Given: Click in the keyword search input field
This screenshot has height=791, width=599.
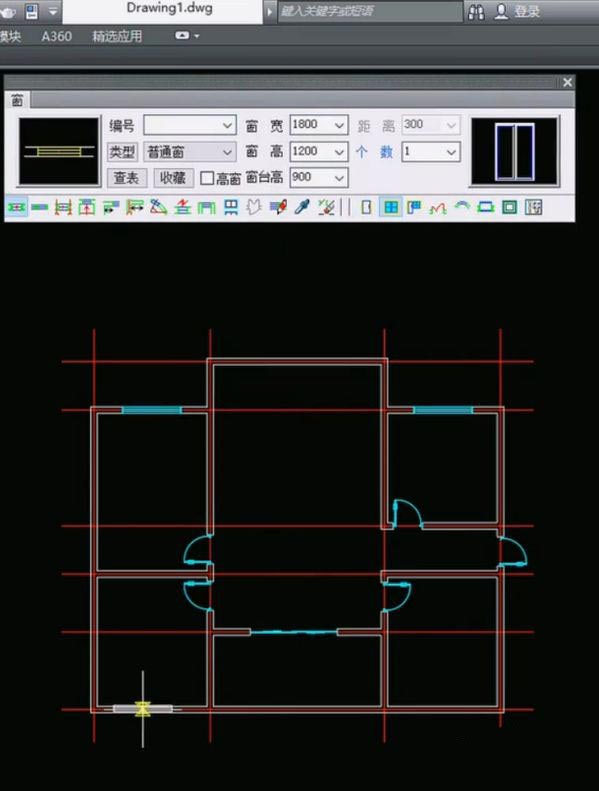Looking at the screenshot, I should tap(370, 11).
